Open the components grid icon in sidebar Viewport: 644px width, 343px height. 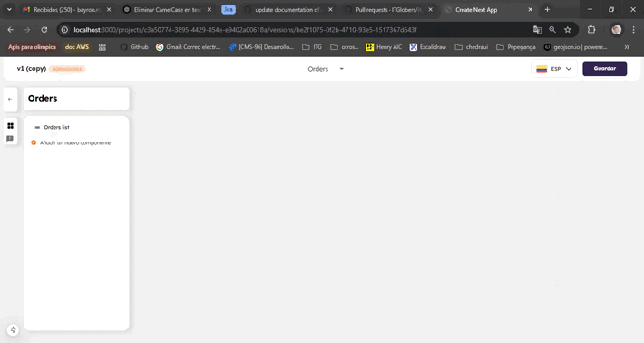10,126
